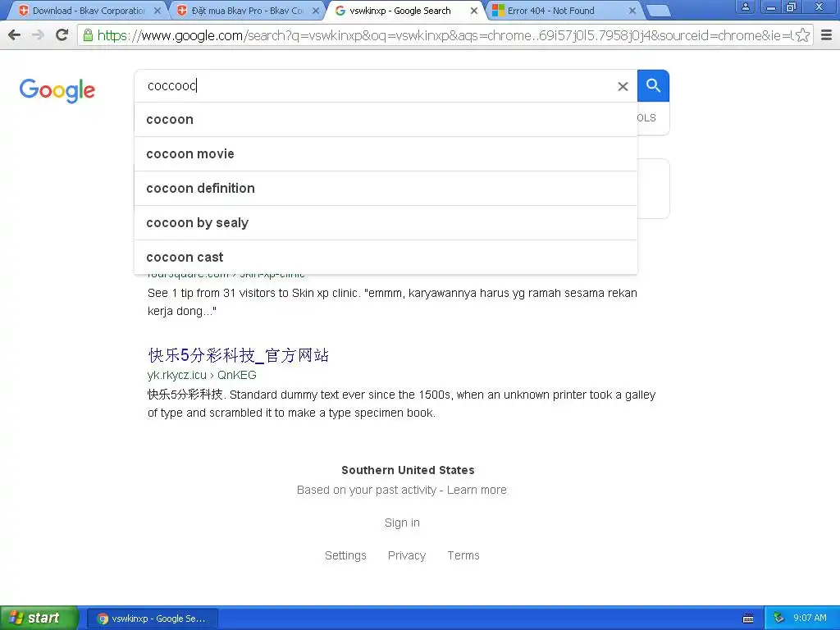Close the vswkinxp Google Search tab

point(474,11)
